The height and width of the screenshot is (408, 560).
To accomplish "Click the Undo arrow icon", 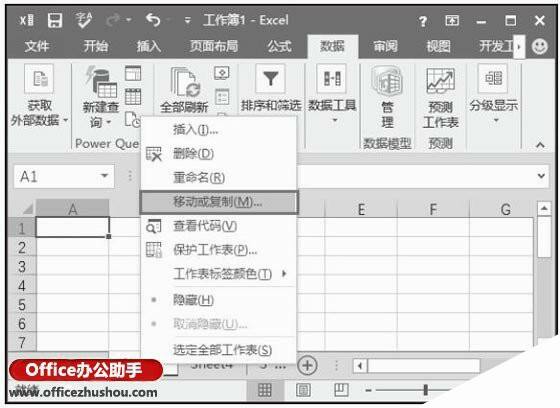I will click(153, 19).
